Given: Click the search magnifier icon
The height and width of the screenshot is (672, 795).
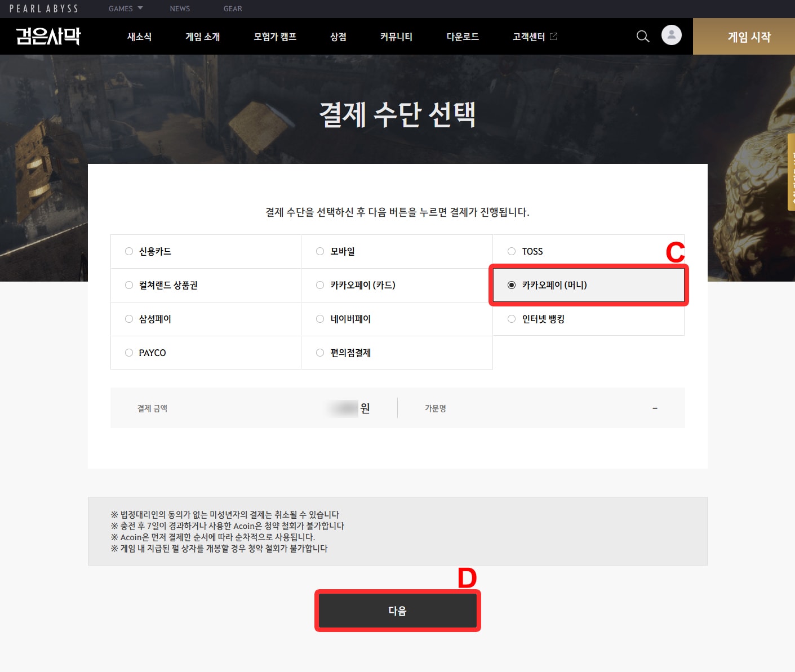Looking at the screenshot, I should pos(642,37).
